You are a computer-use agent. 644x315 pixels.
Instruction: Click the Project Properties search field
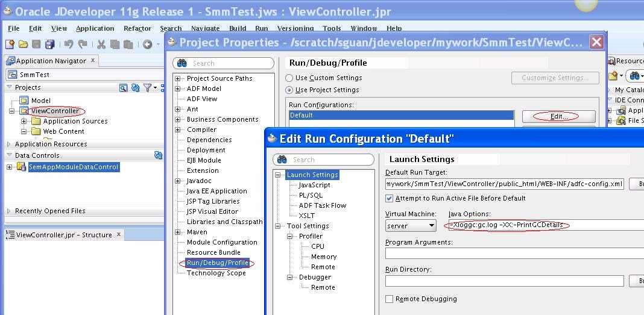tap(224, 63)
